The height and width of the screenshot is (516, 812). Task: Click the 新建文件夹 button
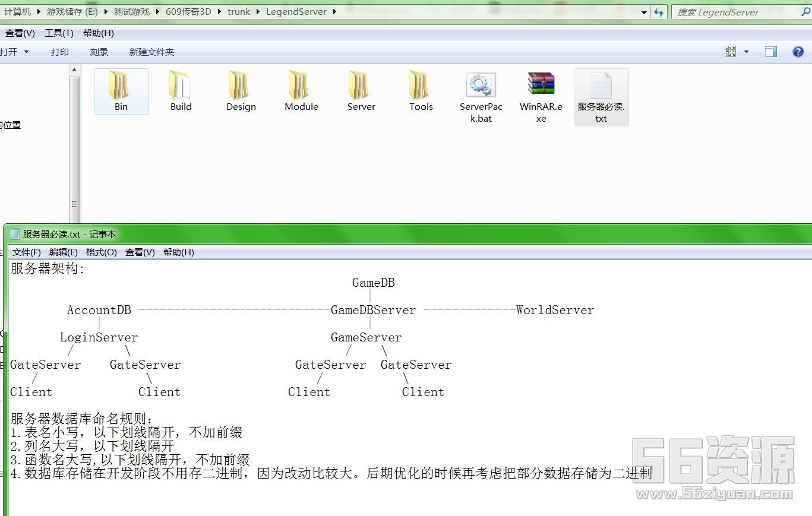151,52
